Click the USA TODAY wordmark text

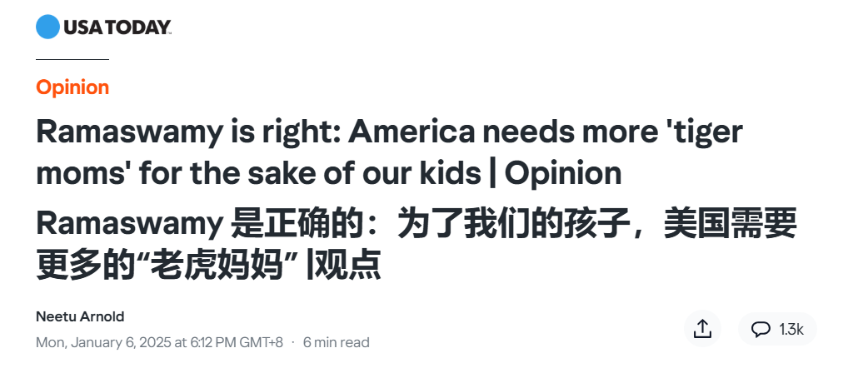tap(117, 27)
